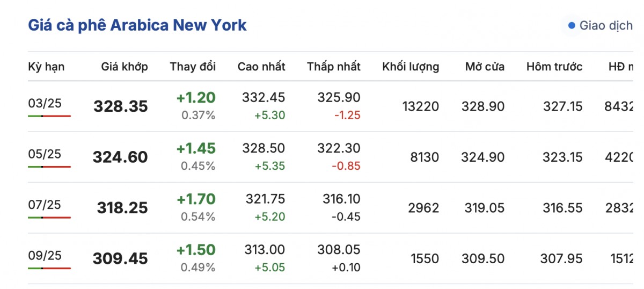The height and width of the screenshot is (289, 644).
Task: Click the Giá khớp column header
Action: [x=125, y=67]
